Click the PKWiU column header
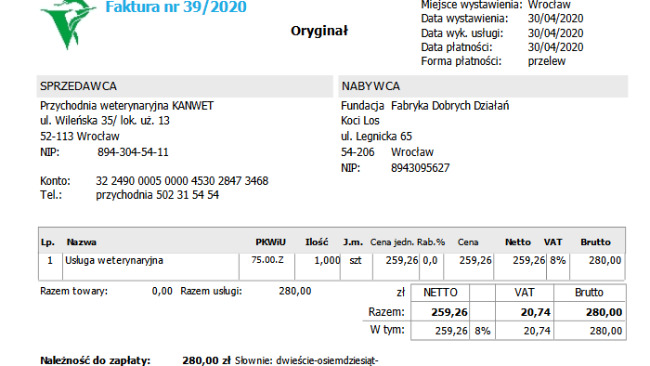650x366 pixels. [271, 242]
